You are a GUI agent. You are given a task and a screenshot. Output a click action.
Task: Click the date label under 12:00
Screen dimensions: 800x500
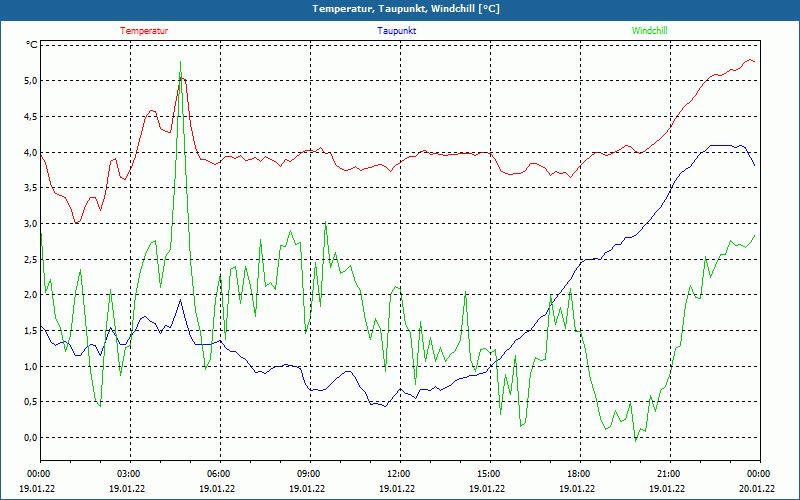397,488
